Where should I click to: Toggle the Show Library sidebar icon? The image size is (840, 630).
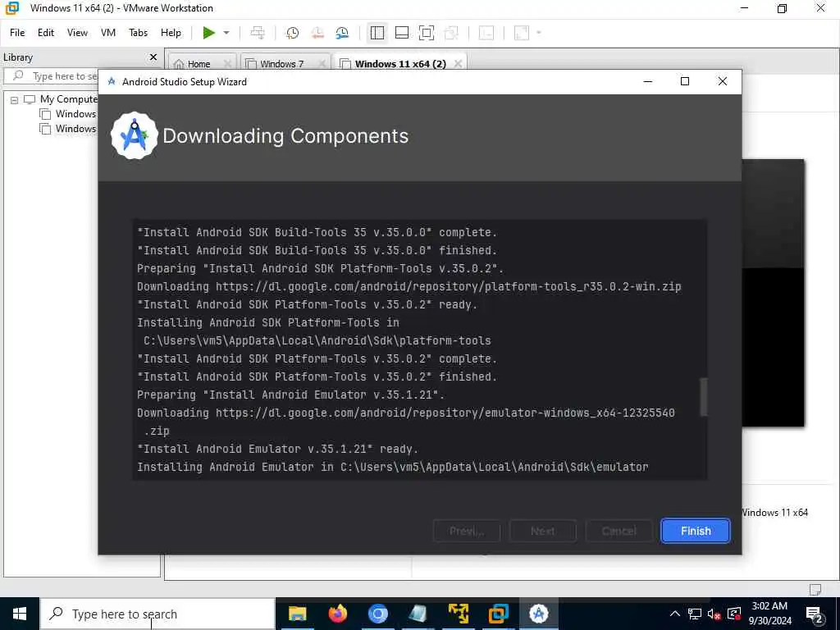tap(377, 33)
